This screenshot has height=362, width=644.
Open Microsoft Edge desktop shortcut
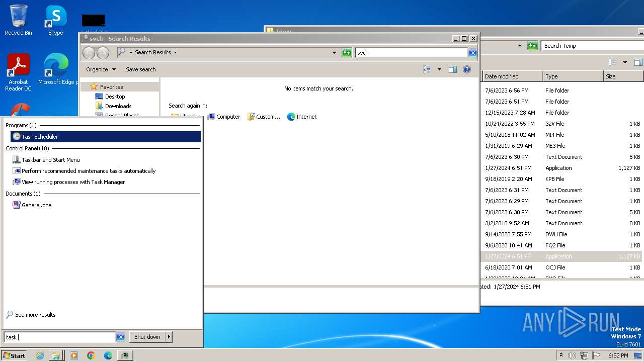tap(56, 70)
